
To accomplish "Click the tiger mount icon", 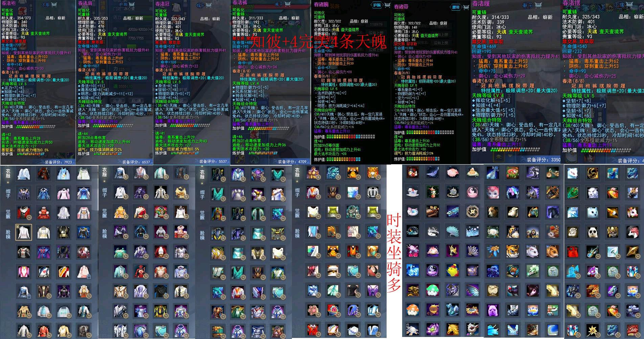I will (x=512, y=251).
